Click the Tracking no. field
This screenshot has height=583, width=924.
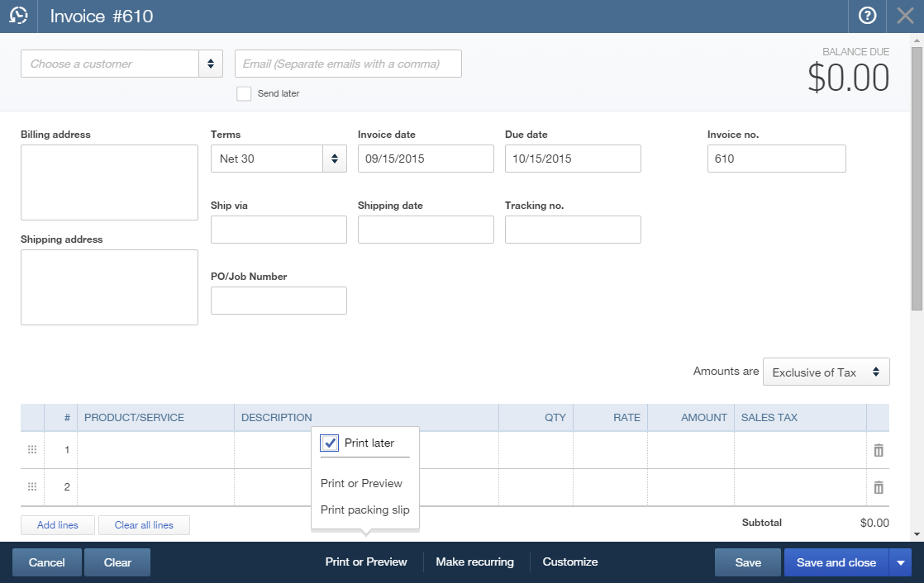(573, 230)
